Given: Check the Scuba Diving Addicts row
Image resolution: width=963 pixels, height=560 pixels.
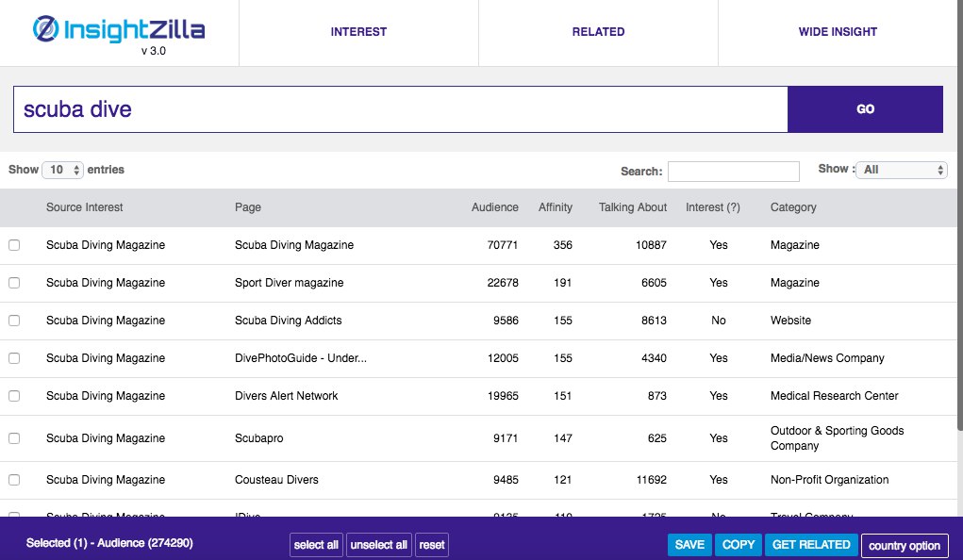Looking at the screenshot, I should [14, 321].
